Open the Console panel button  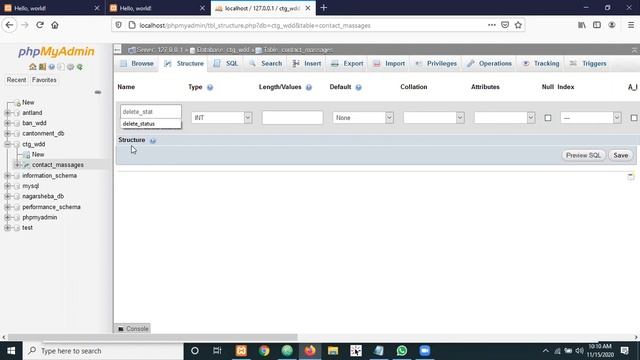pyautogui.click(x=133, y=329)
